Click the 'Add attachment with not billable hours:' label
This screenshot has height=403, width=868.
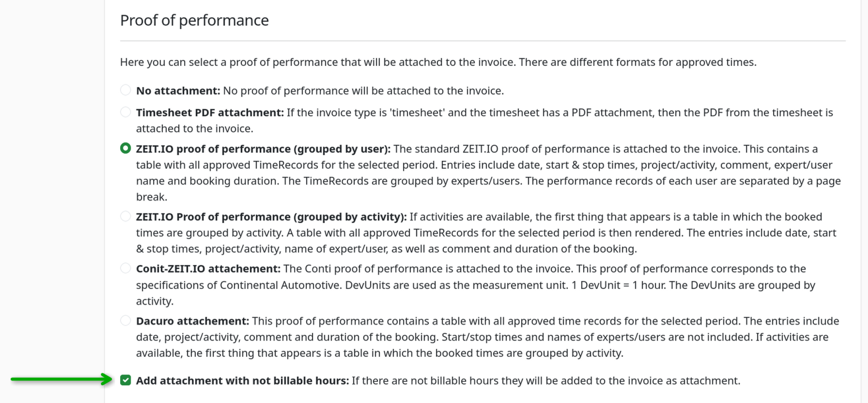(x=242, y=381)
